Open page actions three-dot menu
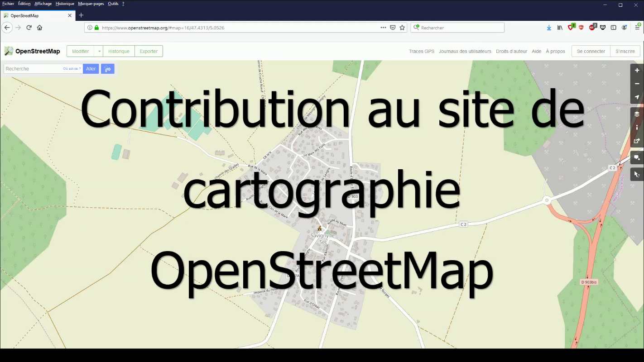 (x=383, y=28)
